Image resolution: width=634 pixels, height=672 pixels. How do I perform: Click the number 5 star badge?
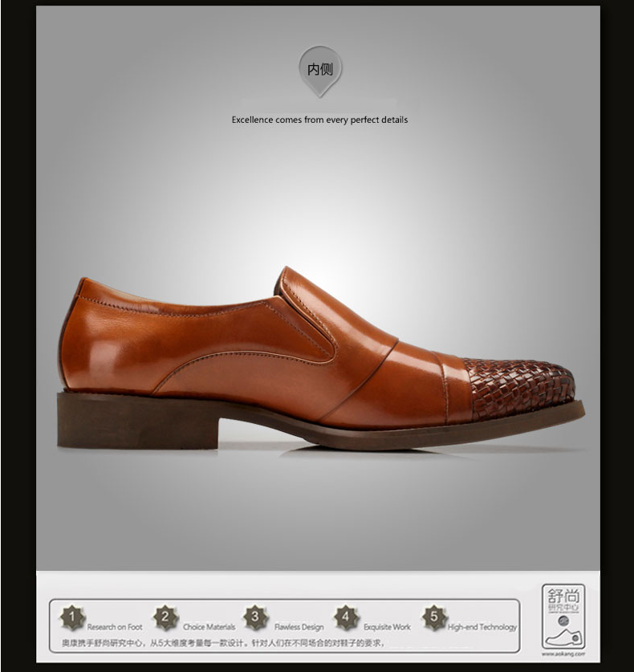click(x=434, y=617)
